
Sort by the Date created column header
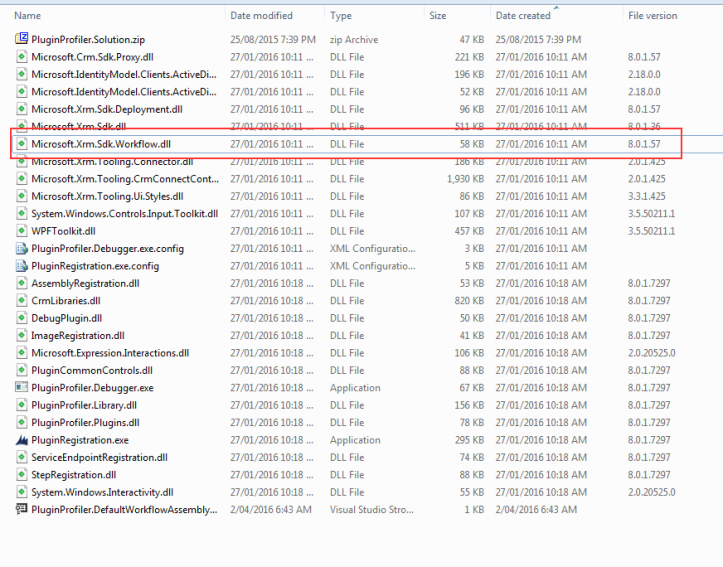523,16
